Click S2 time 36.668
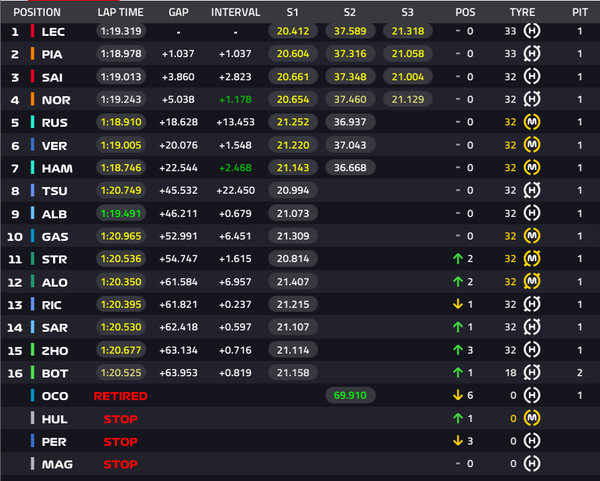The width and height of the screenshot is (600, 481). (350, 168)
